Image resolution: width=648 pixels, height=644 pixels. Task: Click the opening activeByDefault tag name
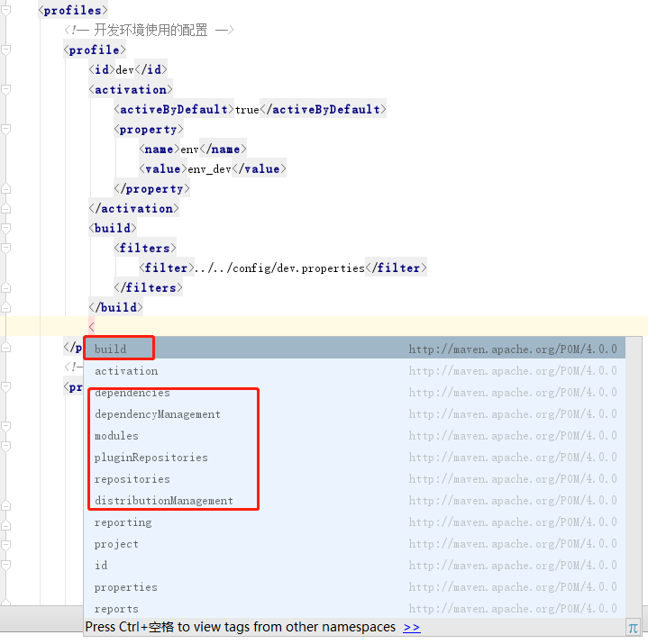click(174, 110)
